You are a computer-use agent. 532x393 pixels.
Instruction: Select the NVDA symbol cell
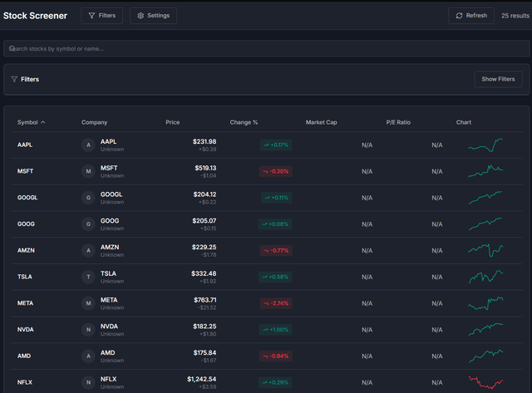[26, 330]
